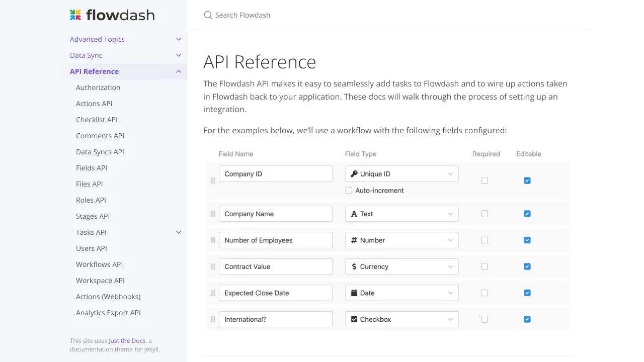
Task: Collapse the API Reference chevron
Action: [179, 71]
